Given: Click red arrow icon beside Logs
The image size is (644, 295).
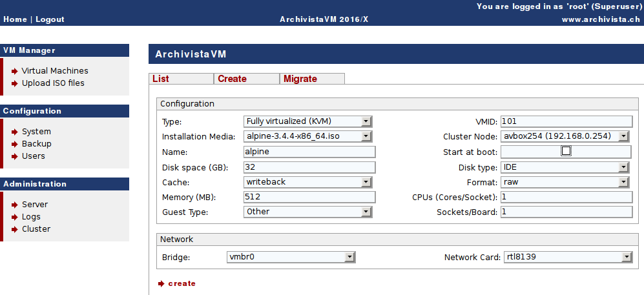Looking at the screenshot, I should 15,217.
